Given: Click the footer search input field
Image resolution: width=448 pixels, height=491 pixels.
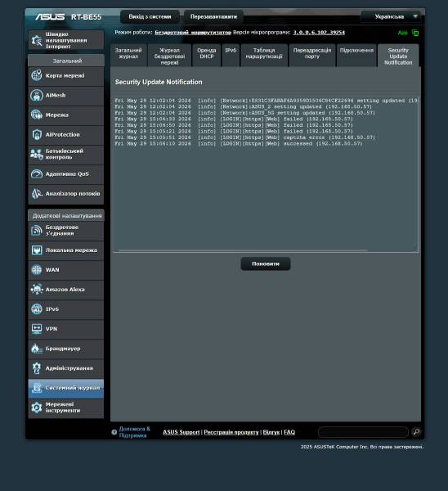Looking at the screenshot, I should (x=363, y=432).
